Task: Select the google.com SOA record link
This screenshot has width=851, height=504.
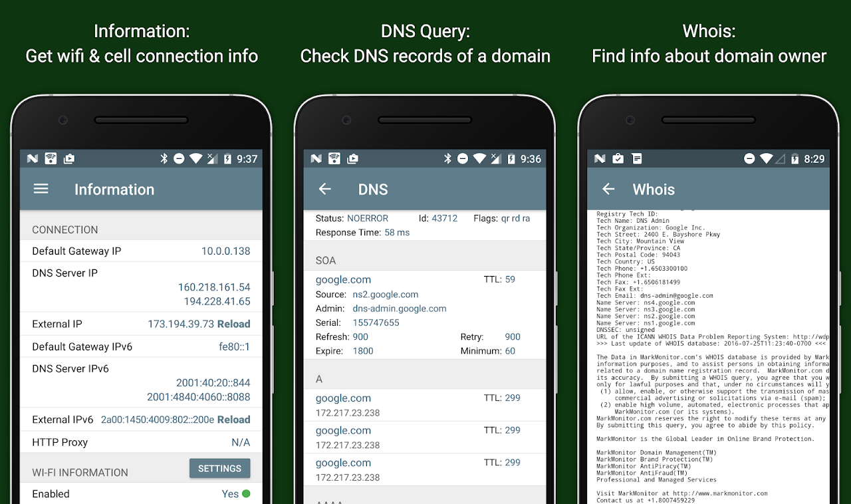Action: (343, 279)
